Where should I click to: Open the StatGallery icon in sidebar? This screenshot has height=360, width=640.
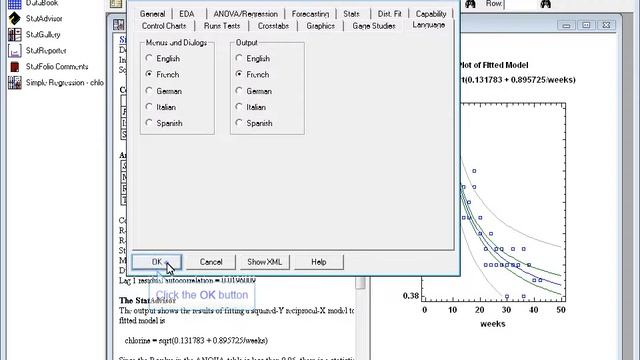(x=15, y=35)
